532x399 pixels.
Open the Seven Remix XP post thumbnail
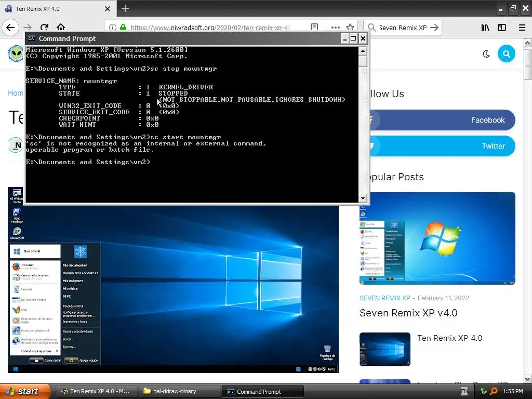(x=437, y=238)
